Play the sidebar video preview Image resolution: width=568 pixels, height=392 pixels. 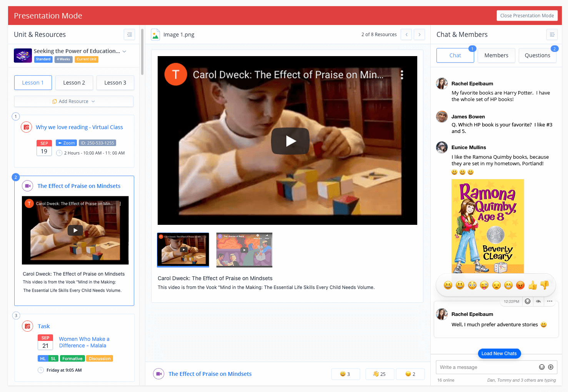tap(75, 230)
